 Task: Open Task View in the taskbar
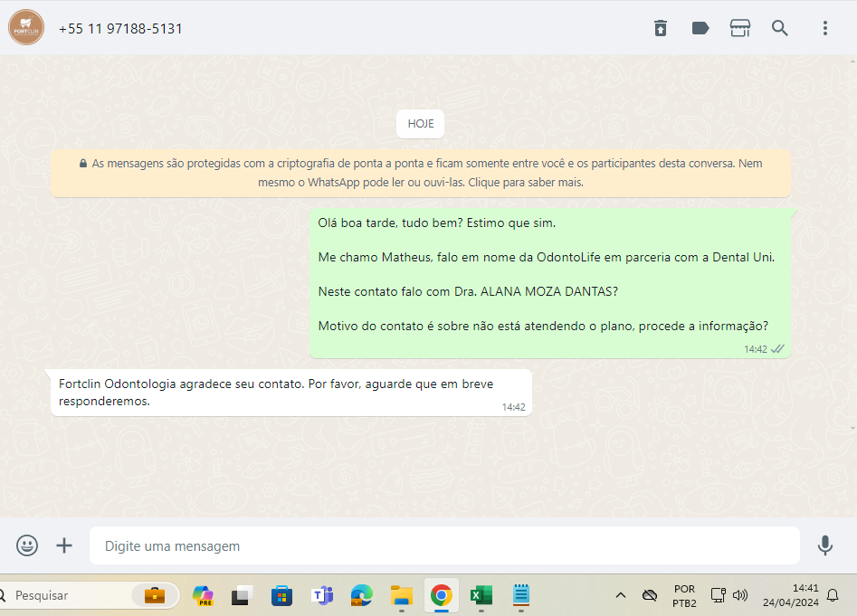242,595
